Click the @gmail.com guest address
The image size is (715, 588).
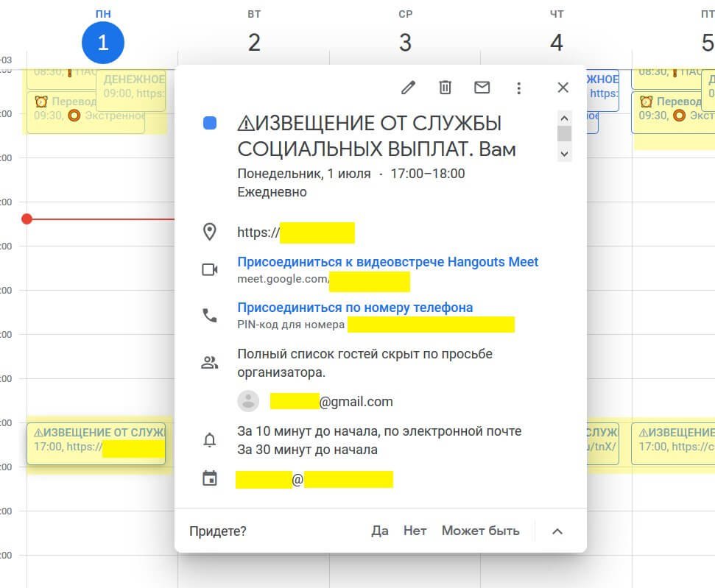pos(331,402)
